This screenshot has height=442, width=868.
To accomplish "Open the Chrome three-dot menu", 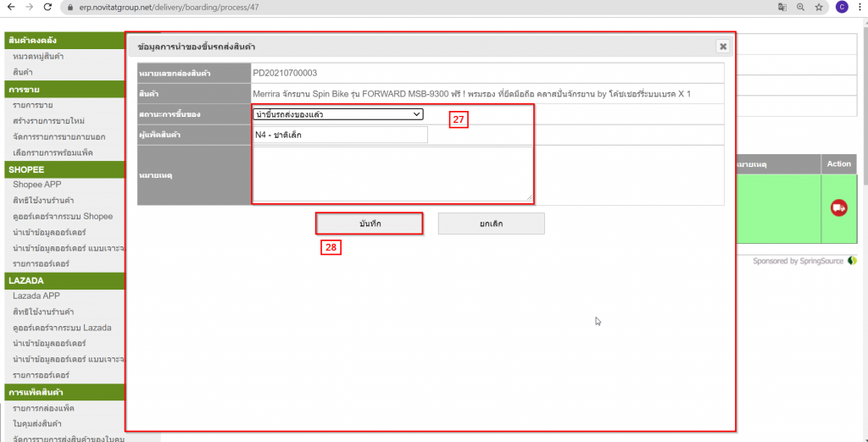I will [860, 7].
